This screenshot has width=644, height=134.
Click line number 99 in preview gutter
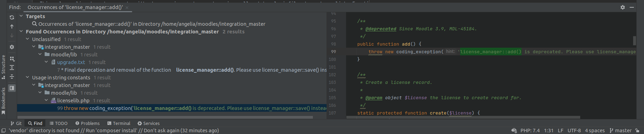point(333,52)
